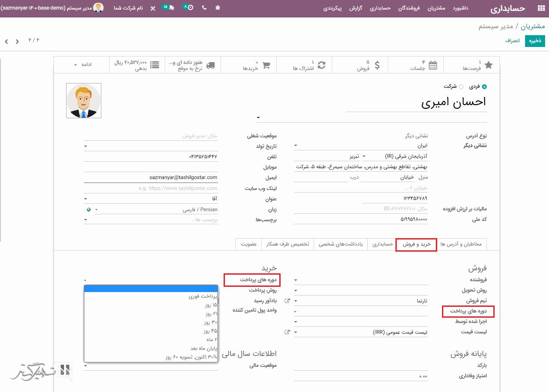Switch to the مخاطبان و آدرس ها tab

click(x=461, y=244)
